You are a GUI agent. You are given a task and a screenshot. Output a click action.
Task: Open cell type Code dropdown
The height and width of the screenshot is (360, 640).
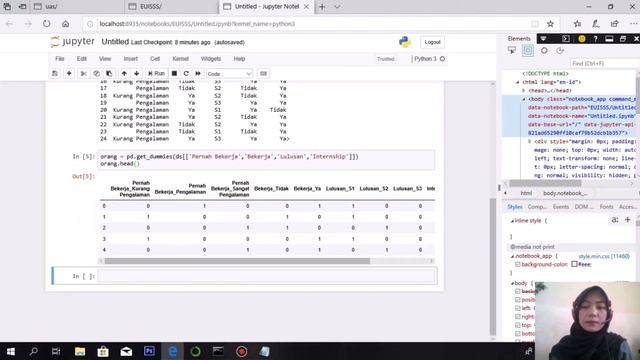pos(229,74)
